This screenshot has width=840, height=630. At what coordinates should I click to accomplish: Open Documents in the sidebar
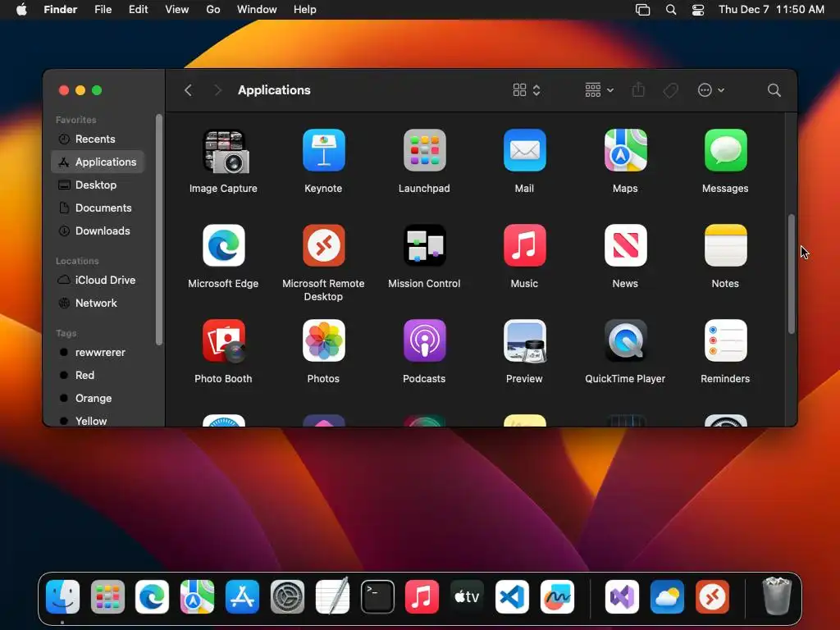tap(98, 208)
